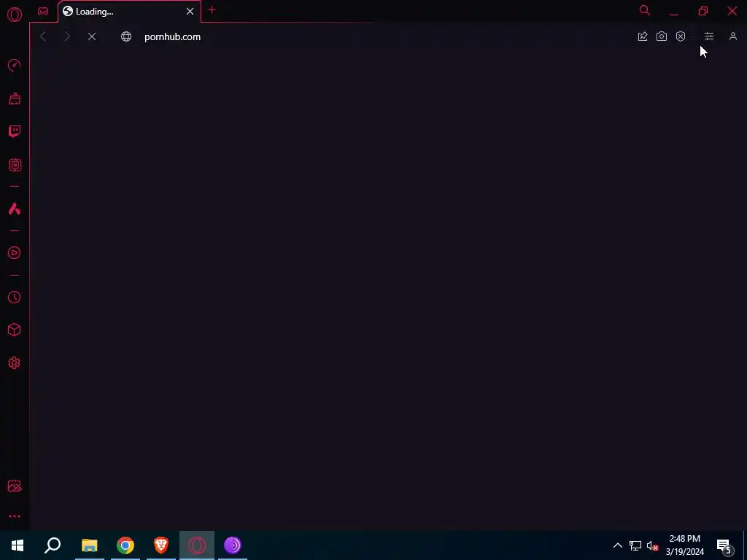
Task: Click the globe site info icon
Action: point(126,36)
